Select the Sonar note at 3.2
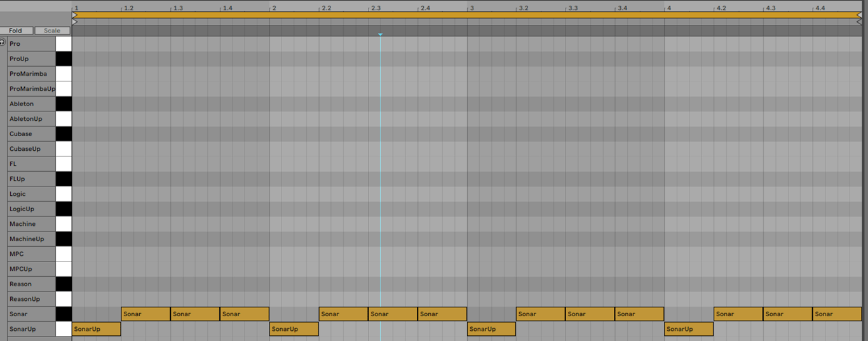868x341 pixels. 541,314
